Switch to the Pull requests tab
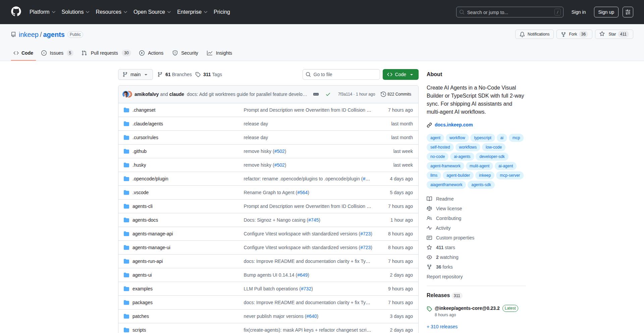This screenshot has width=644, height=333. [104, 53]
